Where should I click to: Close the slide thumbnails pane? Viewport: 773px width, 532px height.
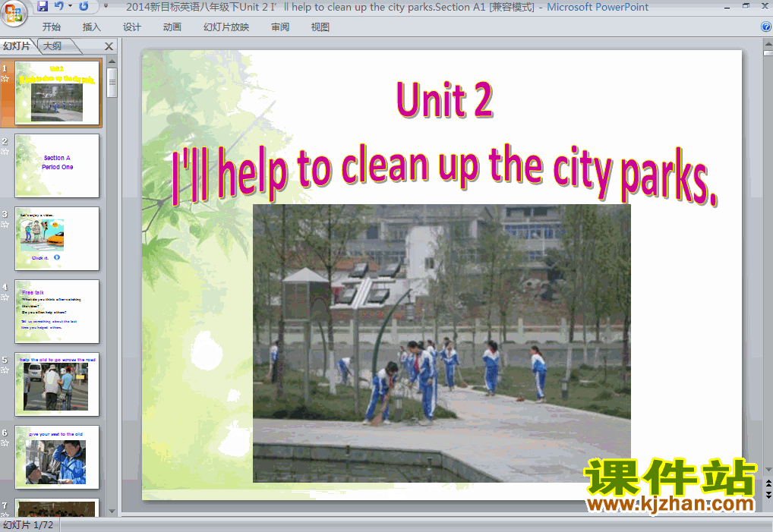click(x=109, y=46)
